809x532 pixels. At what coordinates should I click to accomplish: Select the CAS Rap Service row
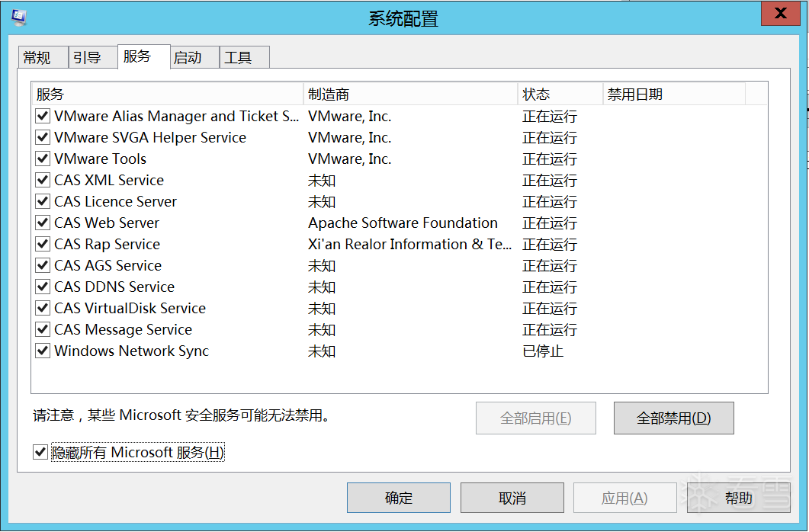pos(108,245)
